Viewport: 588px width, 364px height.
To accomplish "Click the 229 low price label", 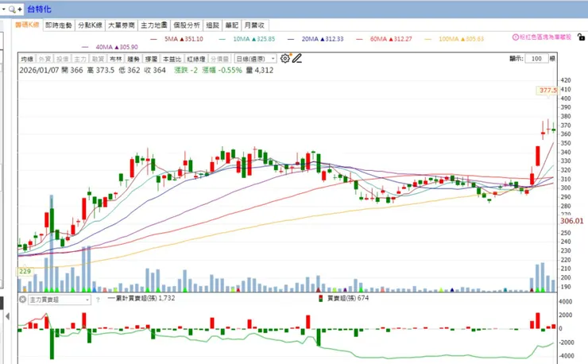I will pyautogui.click(x=25, y=271).
